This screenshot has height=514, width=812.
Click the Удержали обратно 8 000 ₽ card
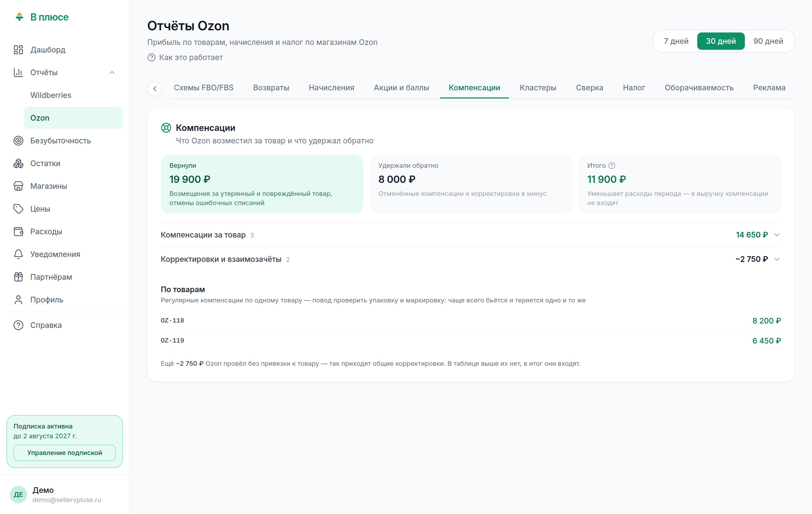(471, 184)
